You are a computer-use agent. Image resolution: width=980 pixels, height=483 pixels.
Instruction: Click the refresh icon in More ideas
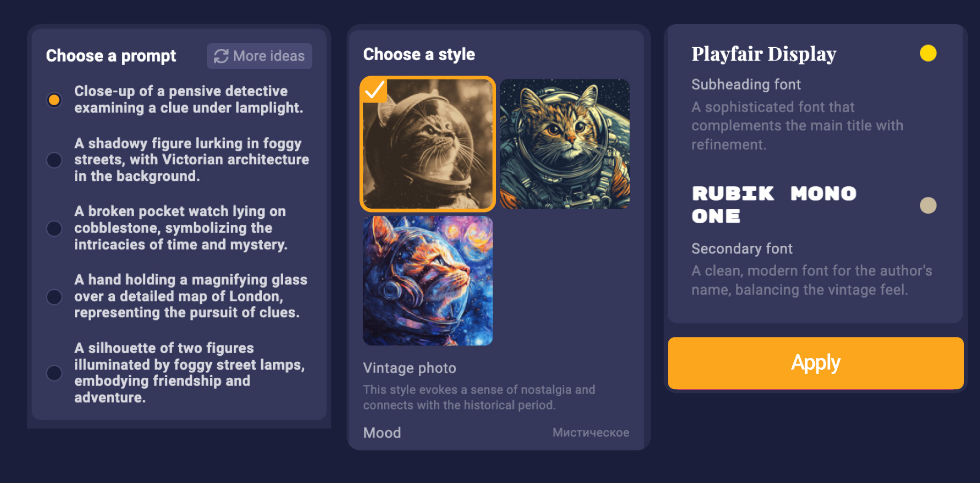tap(221, 56)
